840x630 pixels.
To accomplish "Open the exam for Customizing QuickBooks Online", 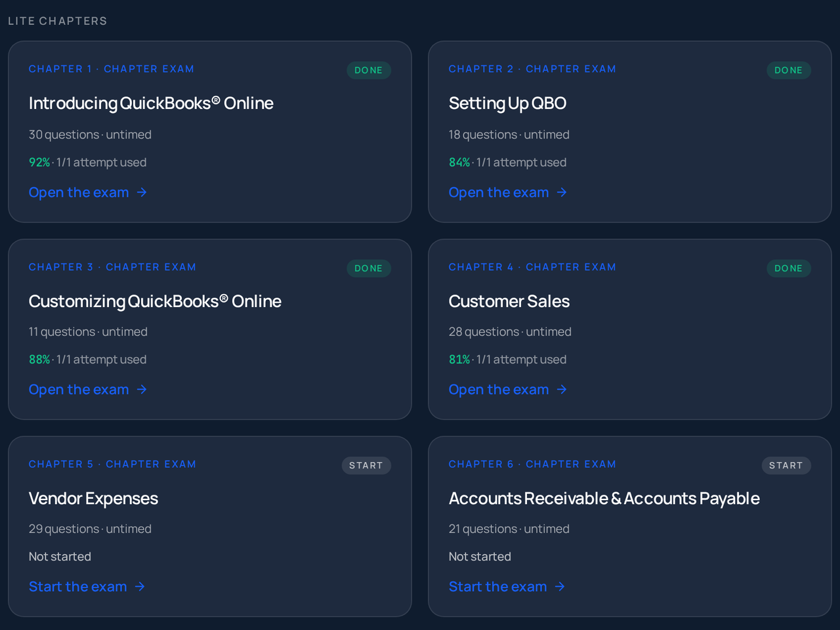I will [88, 390].
